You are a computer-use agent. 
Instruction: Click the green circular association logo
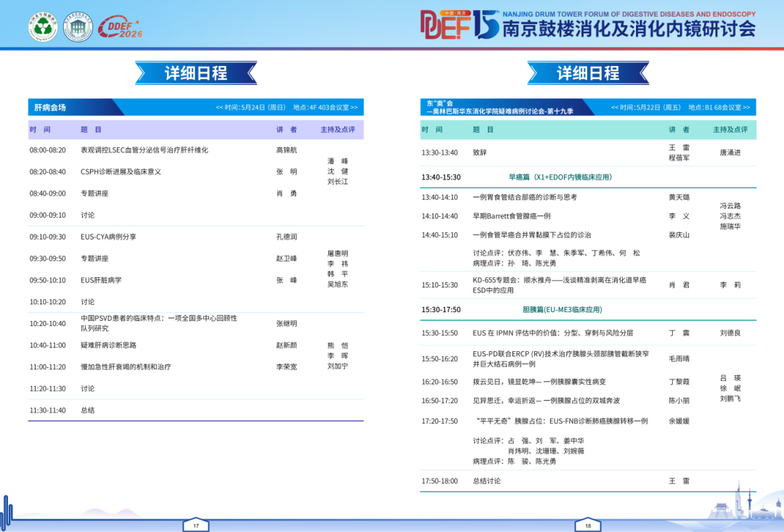[43, 27]
